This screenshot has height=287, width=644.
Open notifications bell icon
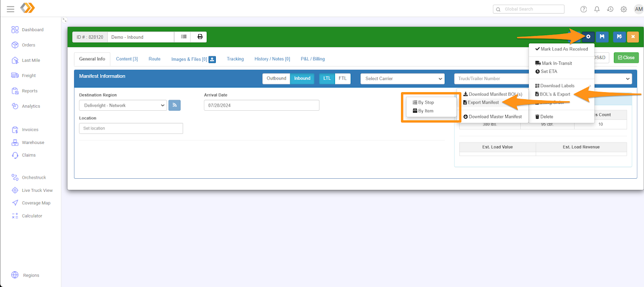597,9
